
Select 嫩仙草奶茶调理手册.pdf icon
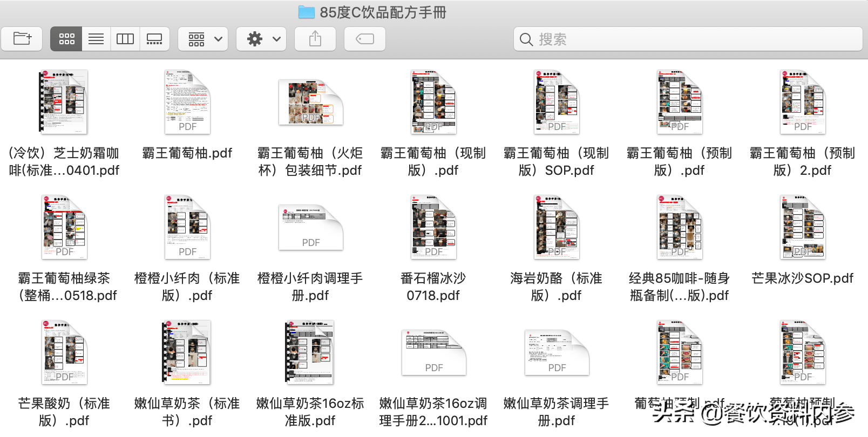[557, 352]
